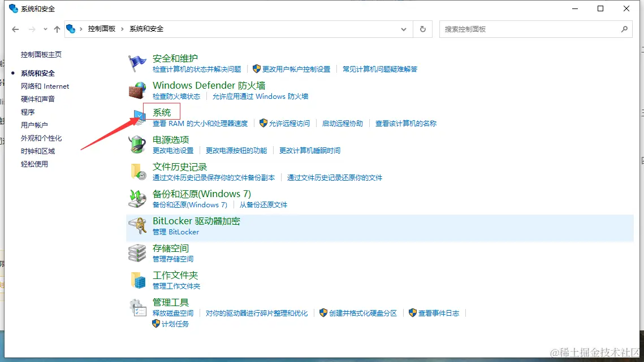Open 外观和个性化 category in sidebar
Screen dimensions: 644x362
point(41,138)
